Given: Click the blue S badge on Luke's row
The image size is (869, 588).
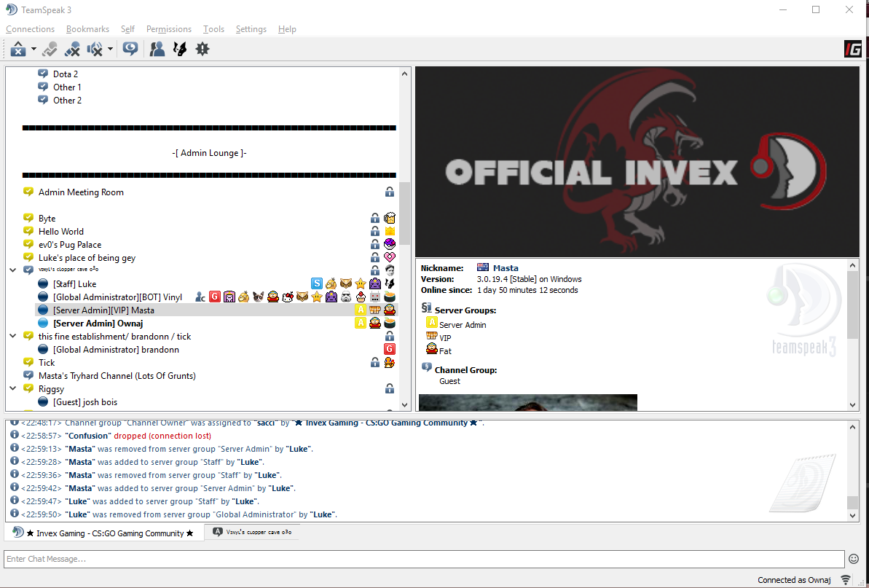Looking at the screenshot, I should [x=317, y=283].
